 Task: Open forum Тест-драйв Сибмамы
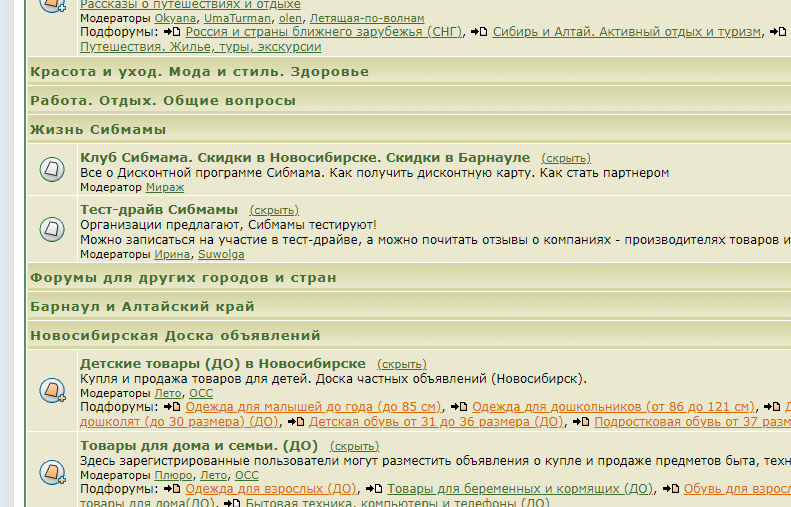point(159,210)
